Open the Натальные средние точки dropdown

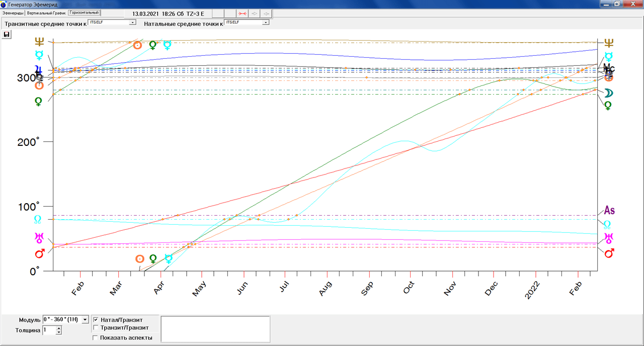coord(266,23)
